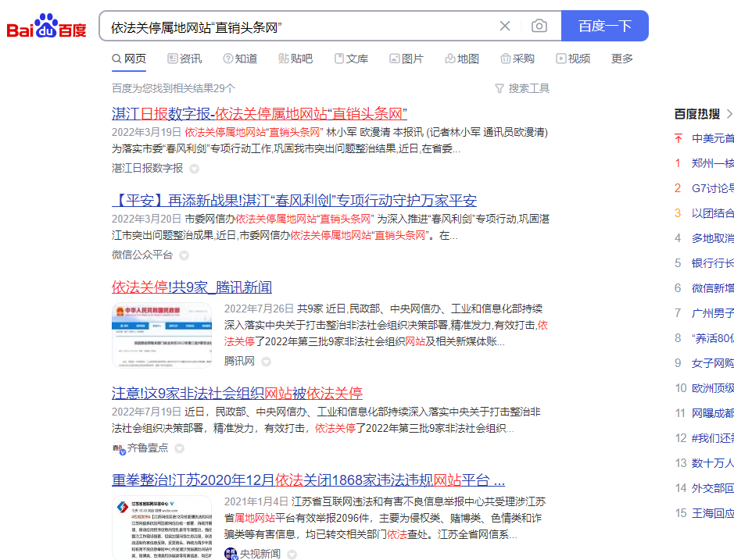The height and width of the screenshot is (560, 734).
Task: Switch to the 贴吧 tab
Action: [x=295, y=59]
